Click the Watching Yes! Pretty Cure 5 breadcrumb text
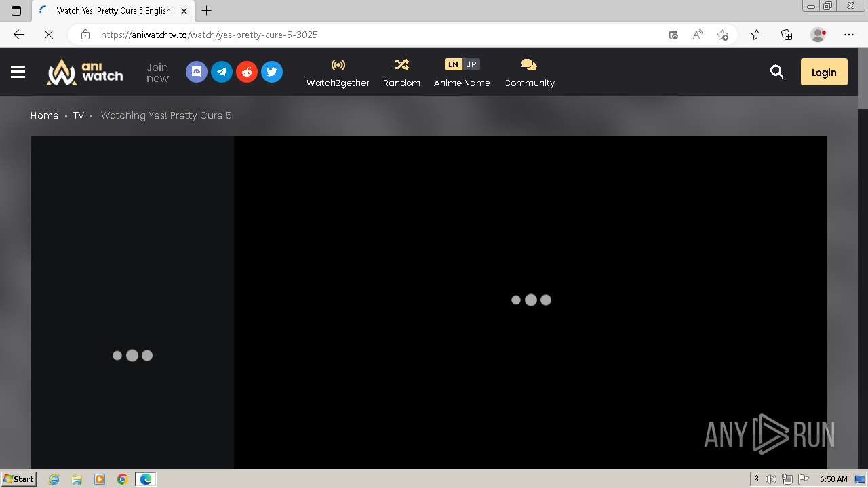Viewport: 868px width, 488px height. point(166,115)
